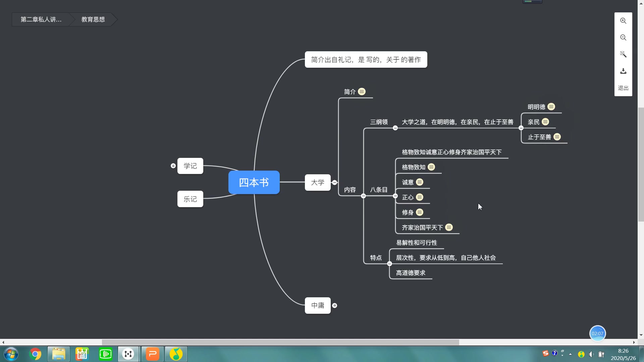Exit presentation mode with 退出

tap(623, 88)
